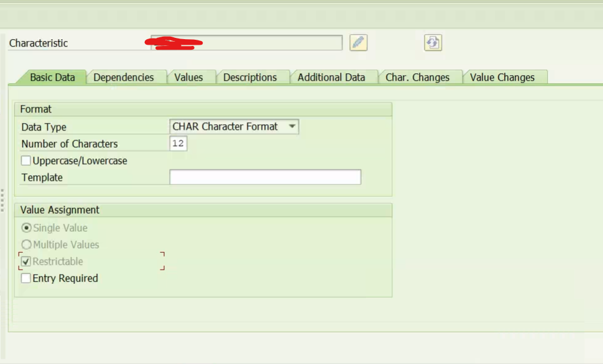Image resolution: width=603 pixels, height=364 pixels.
Task: Open the Value Changes tab
Action: tap(502, 78)
